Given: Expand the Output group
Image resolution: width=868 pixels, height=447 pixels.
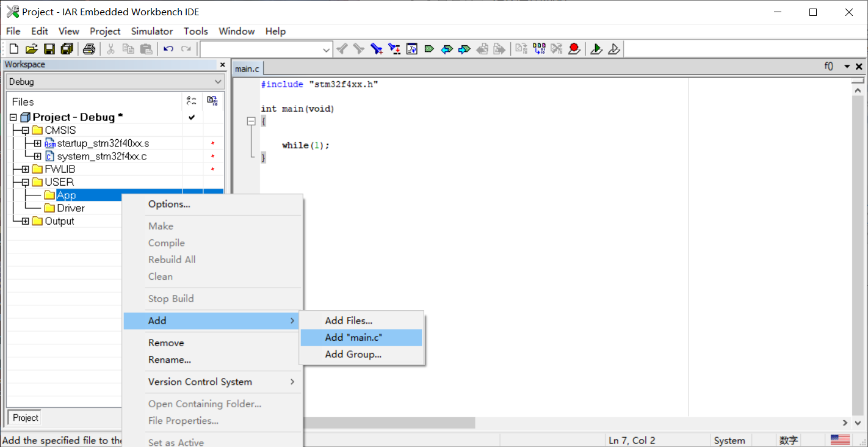Looking at the screenshot, I should click(25, 221).
